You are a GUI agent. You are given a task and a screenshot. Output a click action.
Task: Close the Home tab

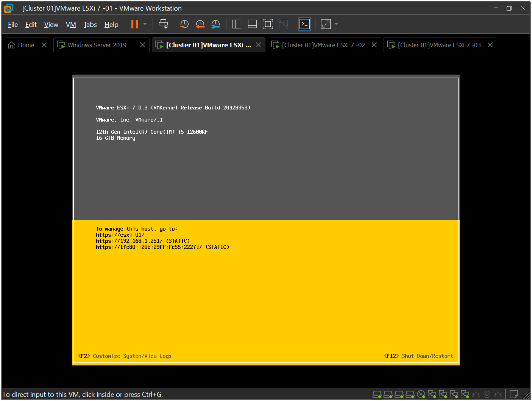[44, 45]
